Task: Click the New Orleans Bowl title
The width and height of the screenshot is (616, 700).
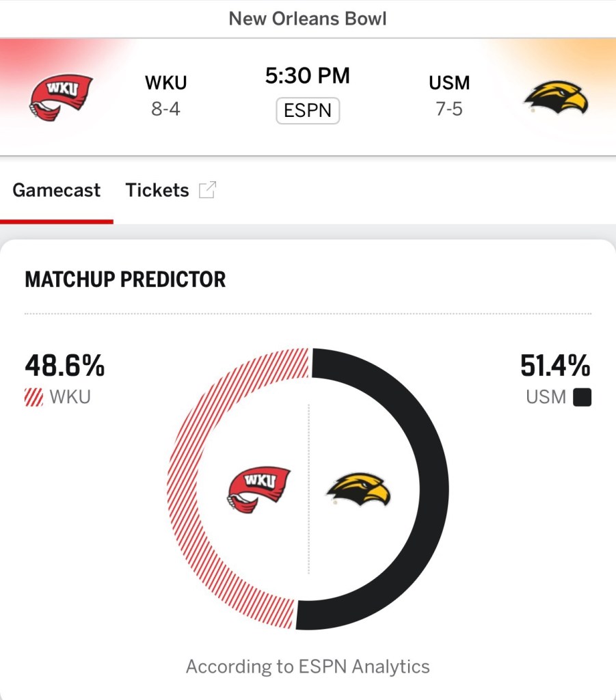Action: [x=308, y=18]
